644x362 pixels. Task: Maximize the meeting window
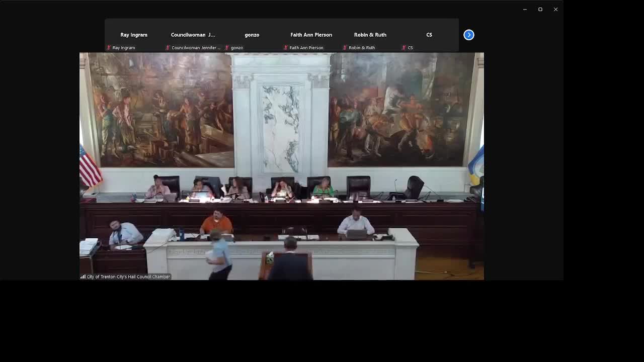pyautogui.click(x=540, y=9)
